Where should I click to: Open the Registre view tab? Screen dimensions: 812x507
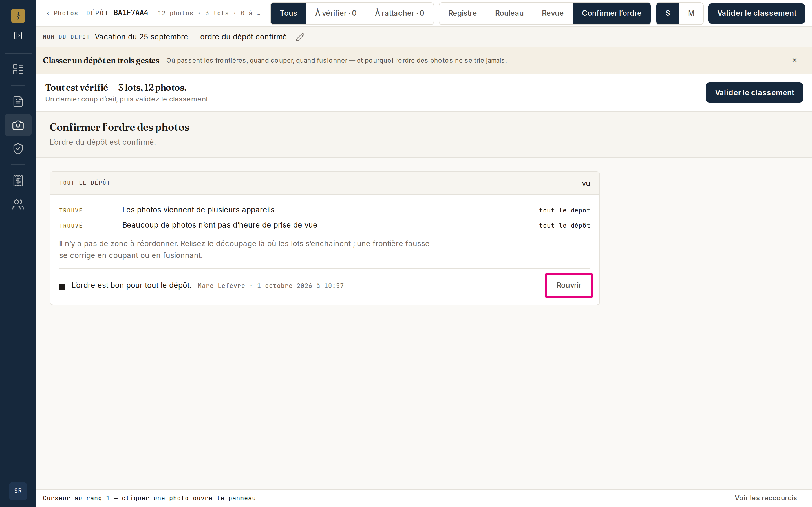click(462, 13)
